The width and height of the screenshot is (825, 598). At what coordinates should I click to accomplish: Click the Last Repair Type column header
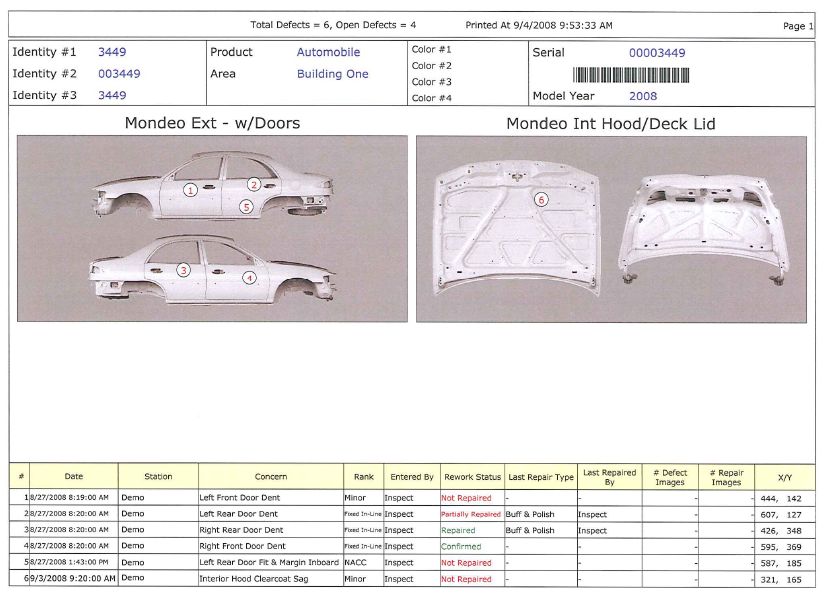(x=541, y=477)
